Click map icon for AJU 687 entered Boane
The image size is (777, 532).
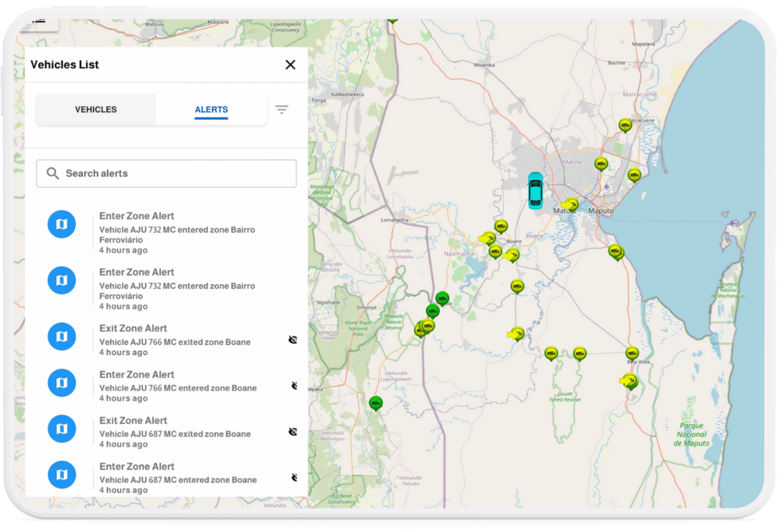tap(62, 475)
